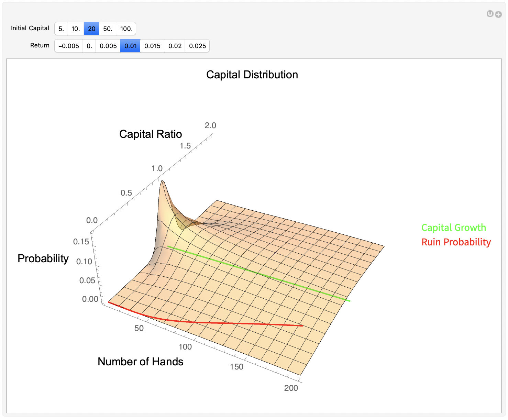Screen dimensions: 508x420
Task: Click the Ruin Probability legend label
Action: [x=456, y=242]
